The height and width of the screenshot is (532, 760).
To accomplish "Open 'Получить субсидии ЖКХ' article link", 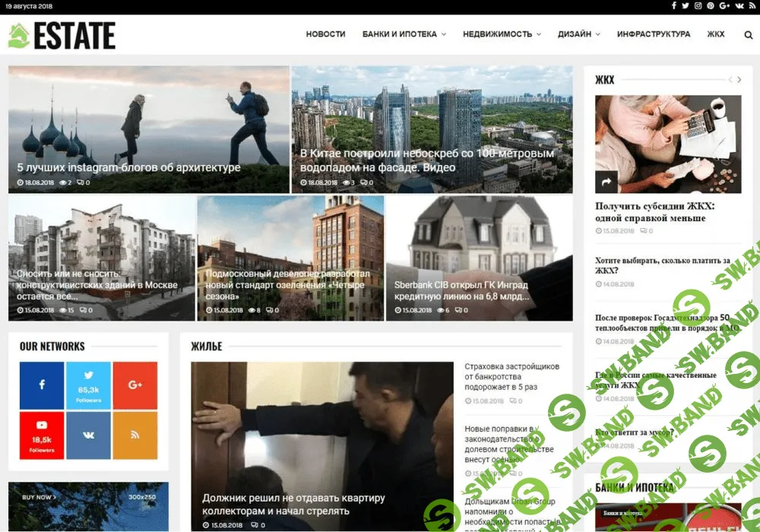I will pos(654,212).
